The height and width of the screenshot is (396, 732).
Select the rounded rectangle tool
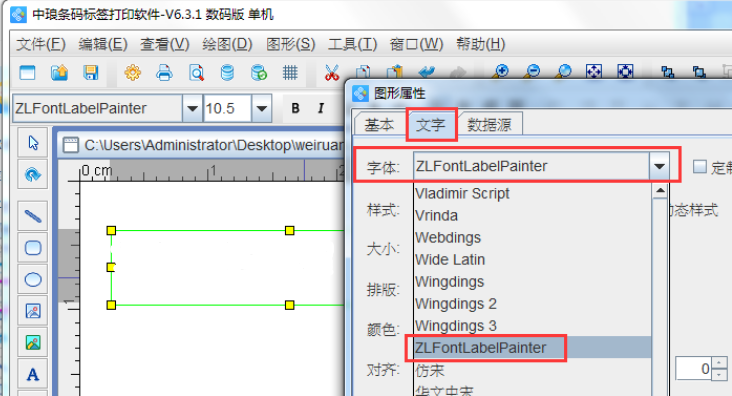[x=33, y=248]
